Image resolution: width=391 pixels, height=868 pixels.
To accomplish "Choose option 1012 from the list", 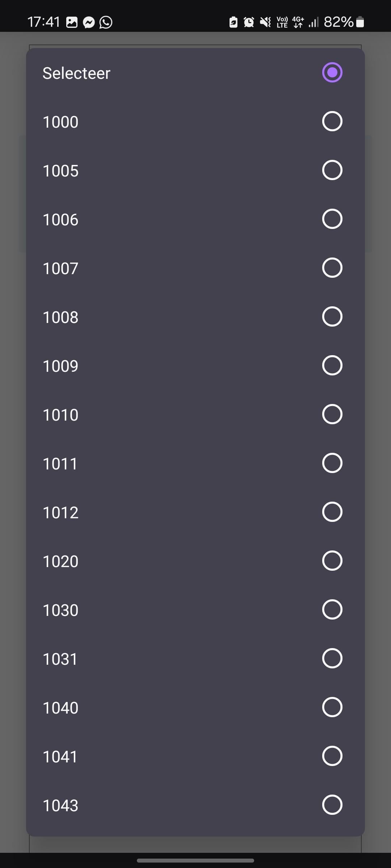I will tap(61, 512).
